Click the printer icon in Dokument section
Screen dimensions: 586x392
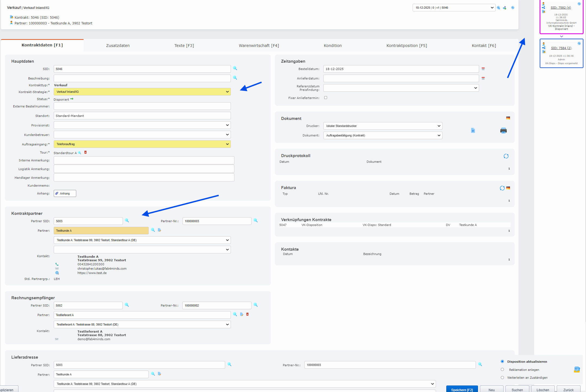503,130
